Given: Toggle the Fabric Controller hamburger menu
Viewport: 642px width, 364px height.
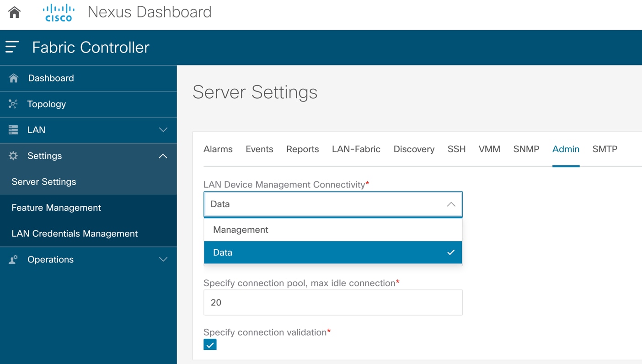Looking at the screenshot, I should (12, 47).
